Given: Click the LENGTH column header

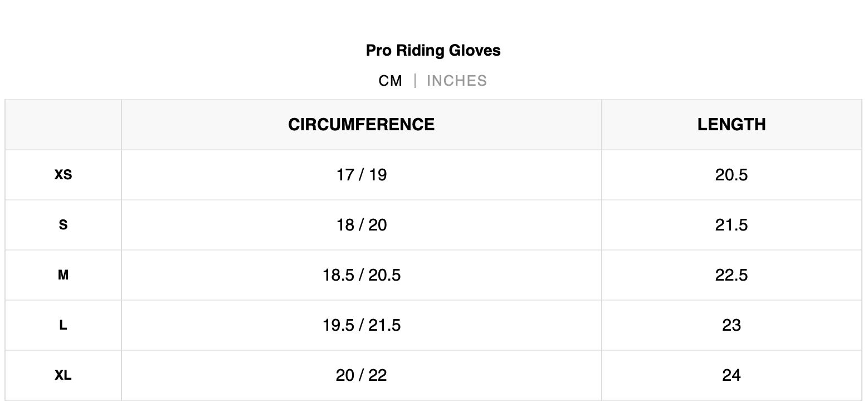Looking at the screenshot, I should click(731, 125).
